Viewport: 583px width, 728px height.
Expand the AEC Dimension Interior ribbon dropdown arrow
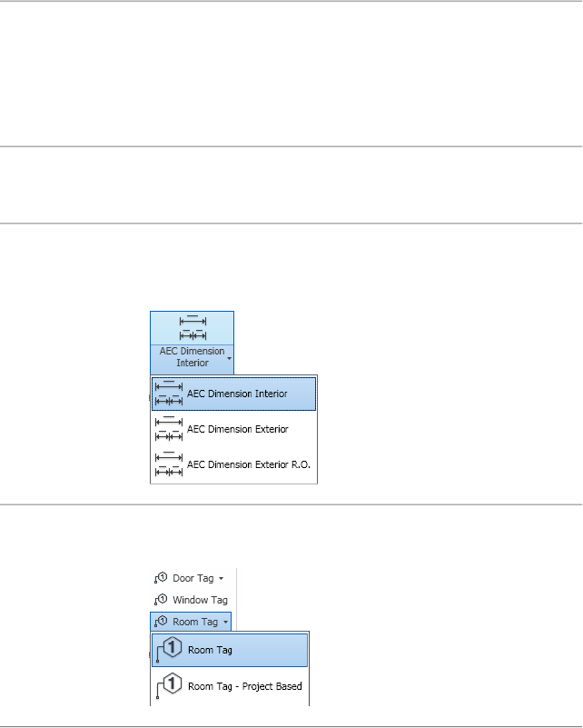coord(229,358)
